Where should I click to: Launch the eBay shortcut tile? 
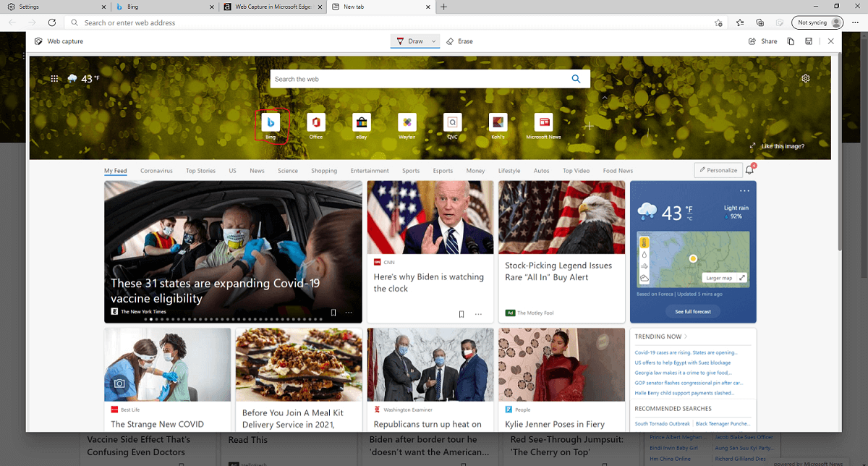[361, 123]
